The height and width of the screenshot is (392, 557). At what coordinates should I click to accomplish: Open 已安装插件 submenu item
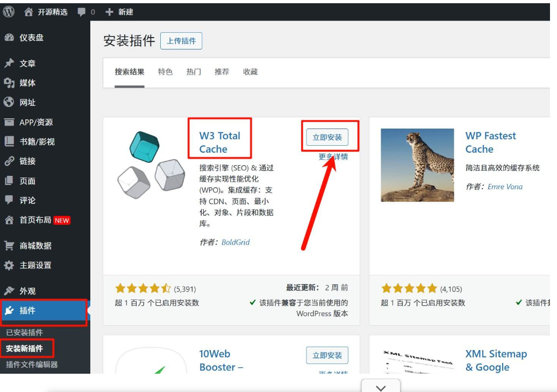[x=25, y=333]
